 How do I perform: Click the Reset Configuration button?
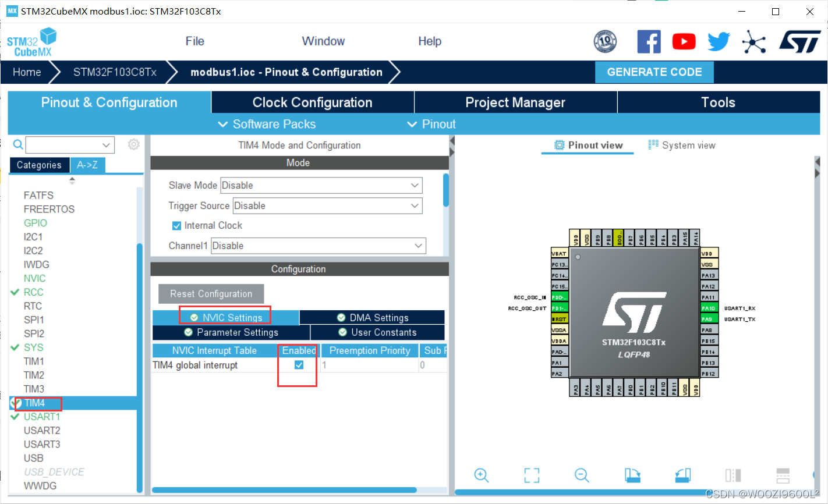[211, 294]
